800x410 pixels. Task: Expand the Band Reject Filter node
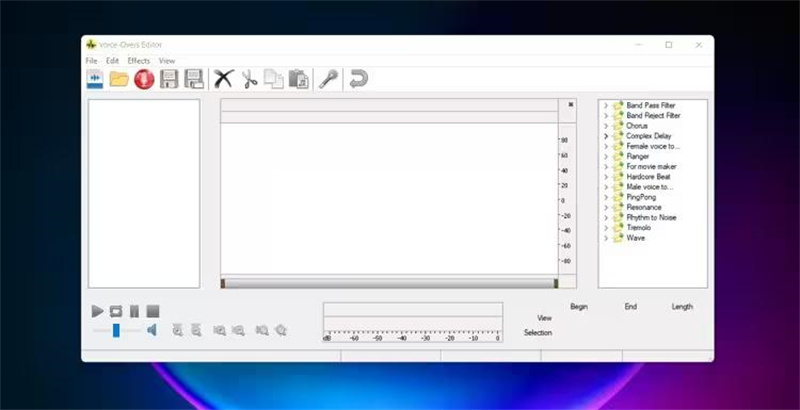click(x=606, y=116)
